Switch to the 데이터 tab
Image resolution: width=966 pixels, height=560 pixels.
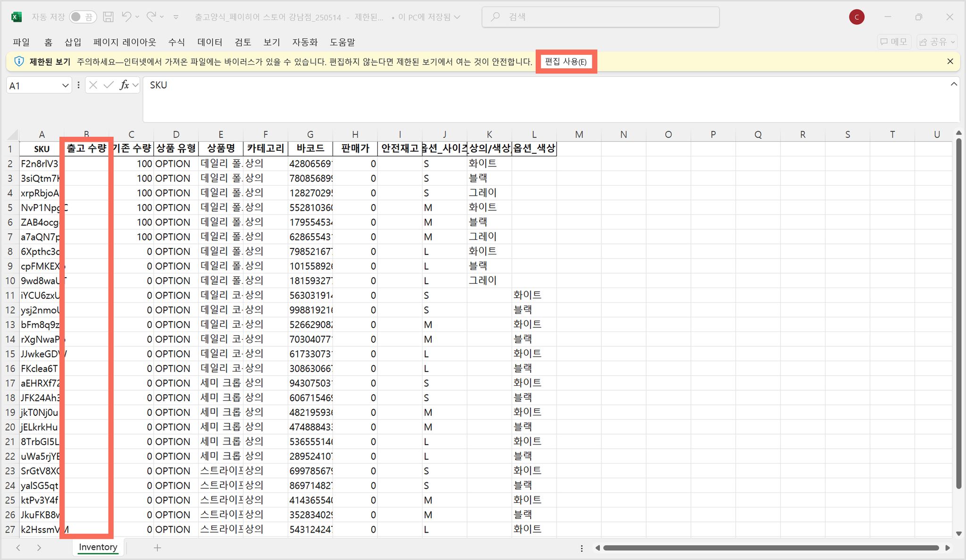click(210, 42)
